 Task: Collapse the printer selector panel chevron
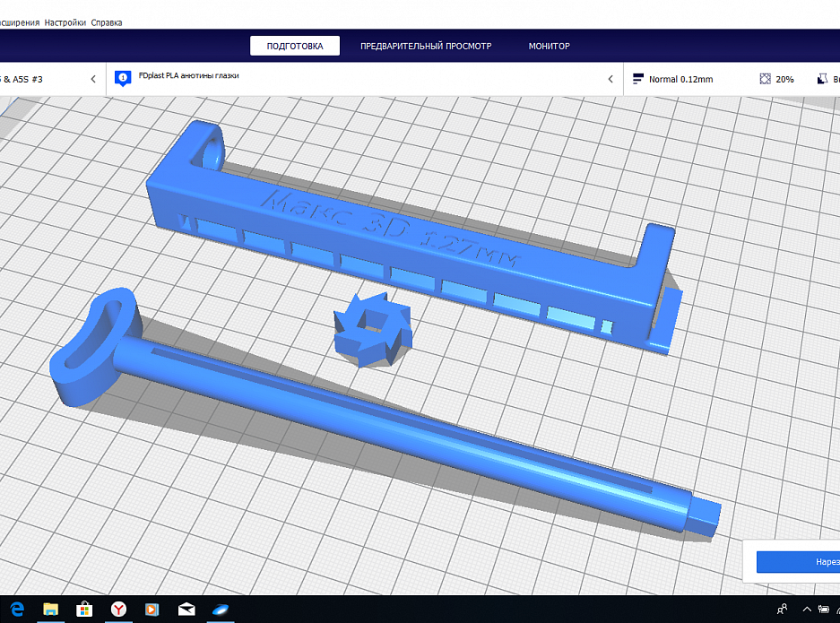point(93,79)
